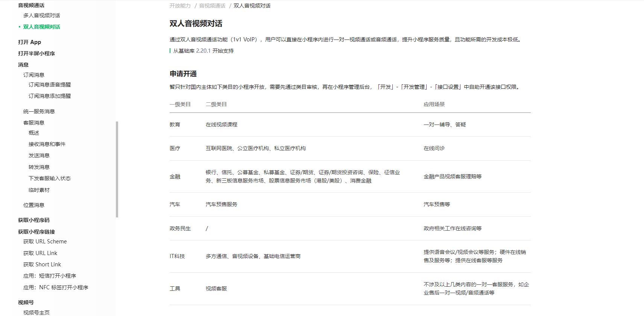Viewport: 644px width, 316px height.
Task: Go to 视频号 sidebar section
Action: tap(26, 302)
